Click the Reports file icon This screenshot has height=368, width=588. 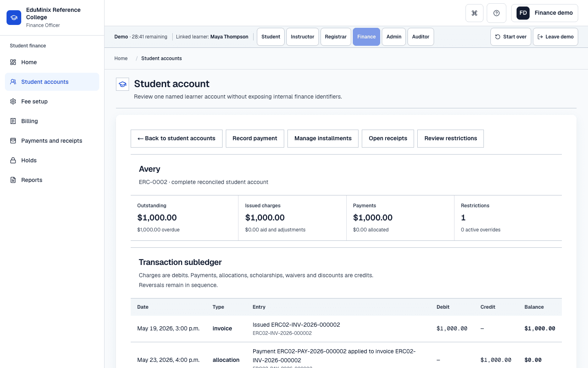pos(13,180)
